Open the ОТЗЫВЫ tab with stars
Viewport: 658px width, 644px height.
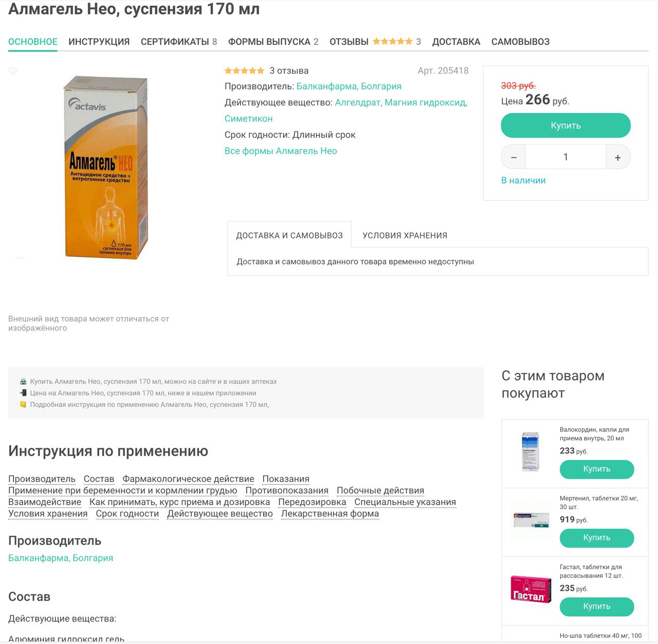point(375,42)
